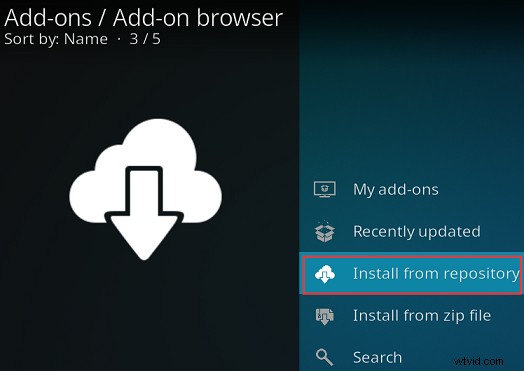Choose Install from repository
524x371 pixels.
(411, 274)
